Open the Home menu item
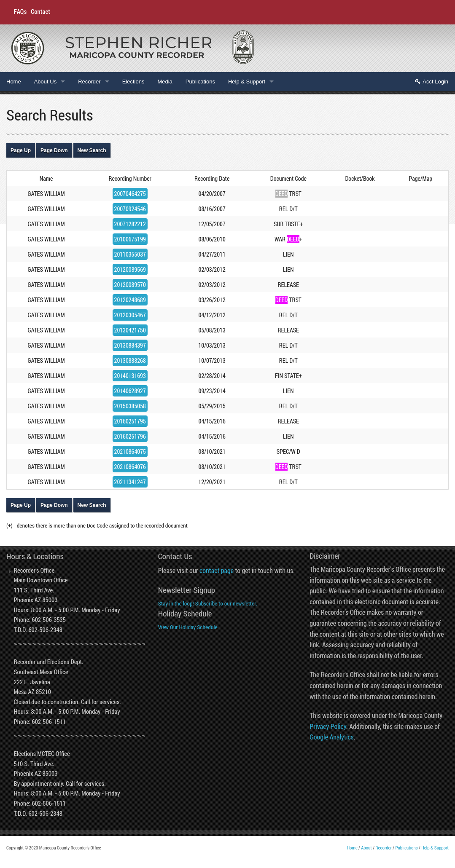The height and width of the screenshot is (868, 455). click(13, 82)
